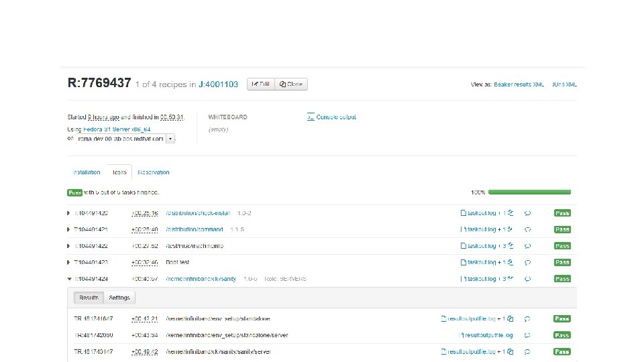The width and height of the screenshot is (644, 362).
Task: Click extra logs icon for sanity/sanity/server result
Action: click(x=510, y=352)
